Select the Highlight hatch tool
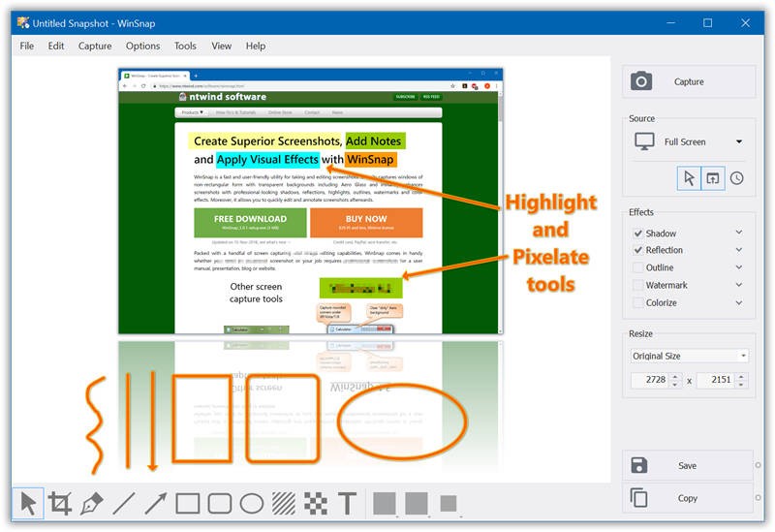 [x=283, y=503]
